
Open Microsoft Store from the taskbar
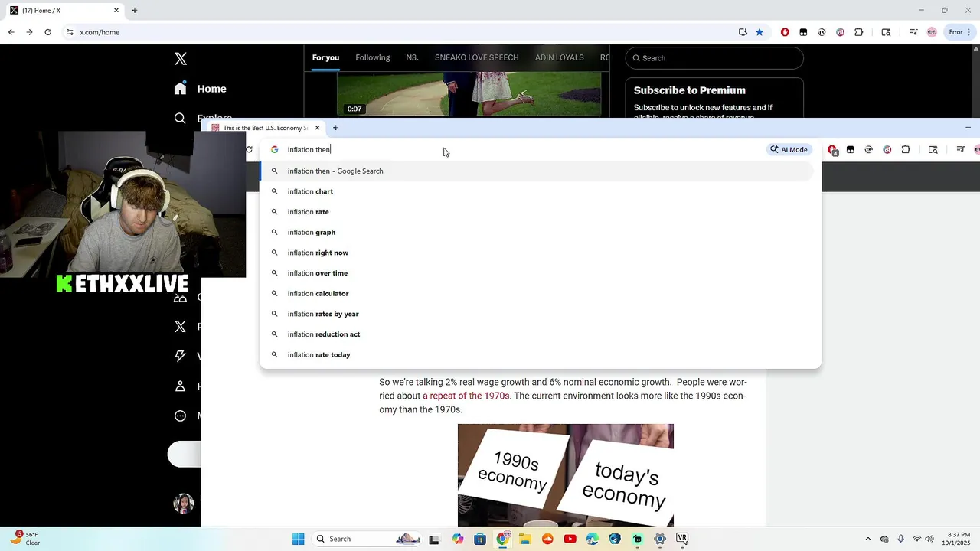[480, 539]
